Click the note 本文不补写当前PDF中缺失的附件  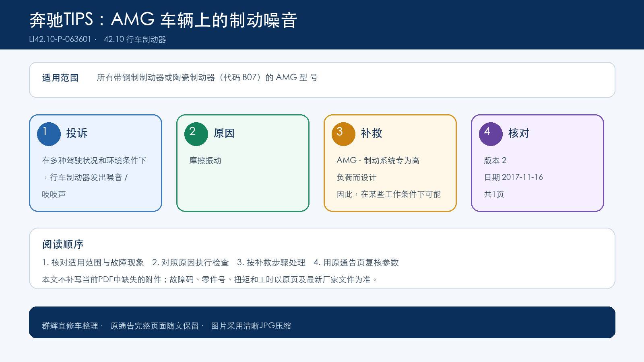tap(102, 280)
